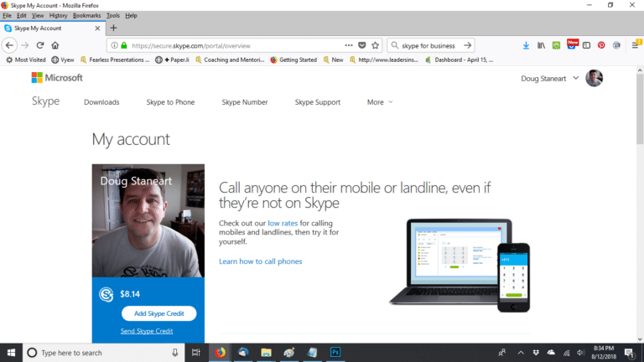
Task: Open a new browser tab
Action: [114, 28]
